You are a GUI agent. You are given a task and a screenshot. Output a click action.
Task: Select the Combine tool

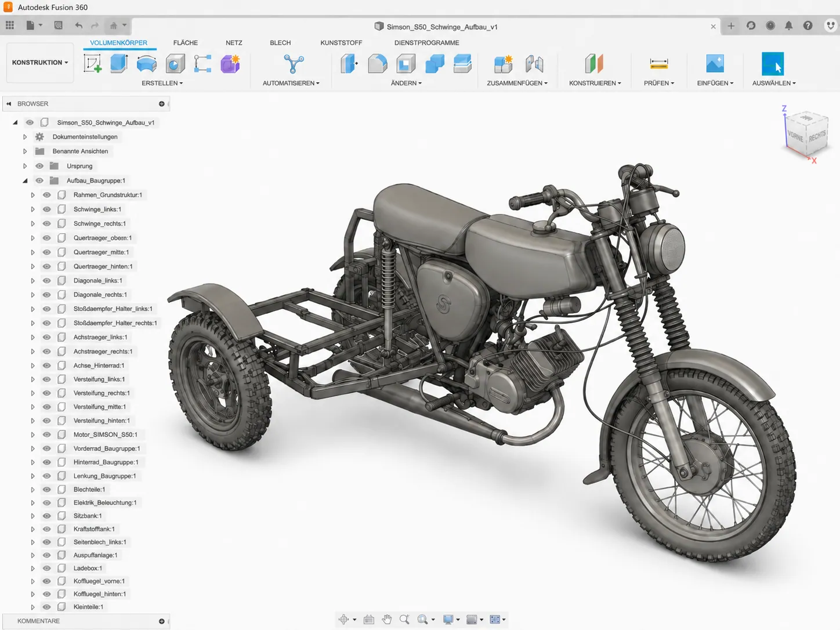pos(435,64)
